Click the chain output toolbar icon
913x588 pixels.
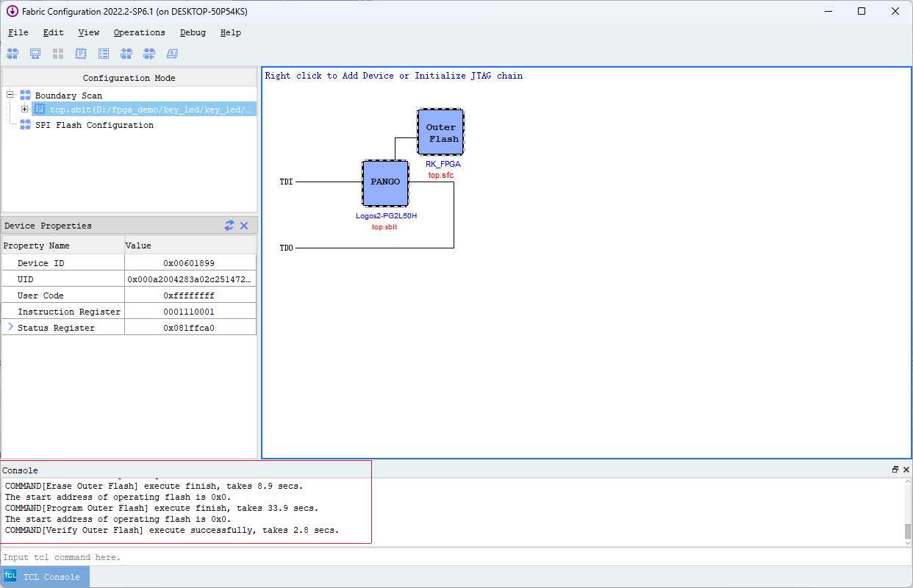pos(149,53)
